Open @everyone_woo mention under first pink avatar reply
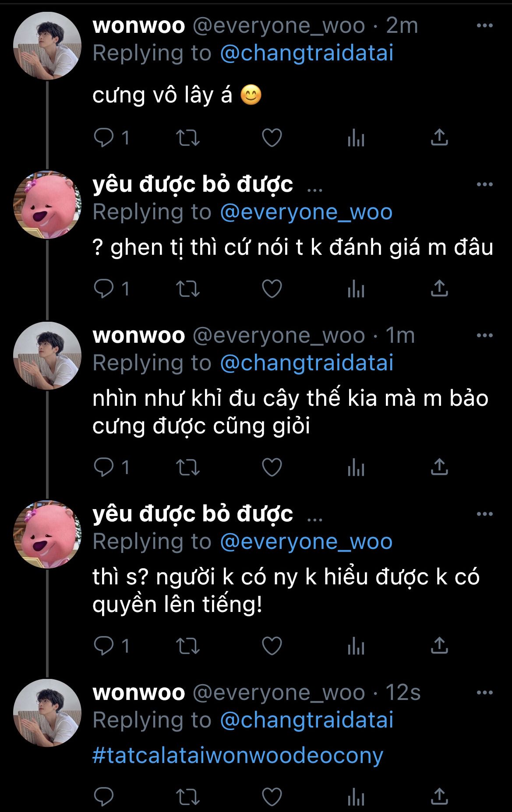Image resolution: width=512 pixels, height=812 pixels. (x=306, y=212)
